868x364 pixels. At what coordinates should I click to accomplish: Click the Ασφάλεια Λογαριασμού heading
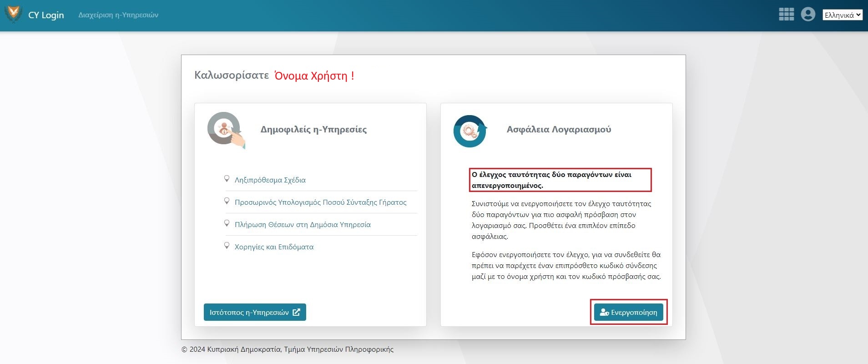(559, 130)
